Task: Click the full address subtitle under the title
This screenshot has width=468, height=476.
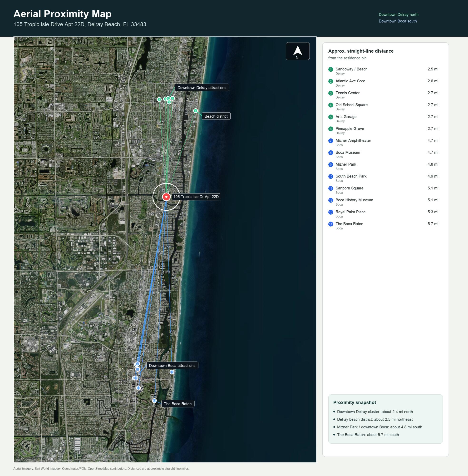Action: (80, 24)
